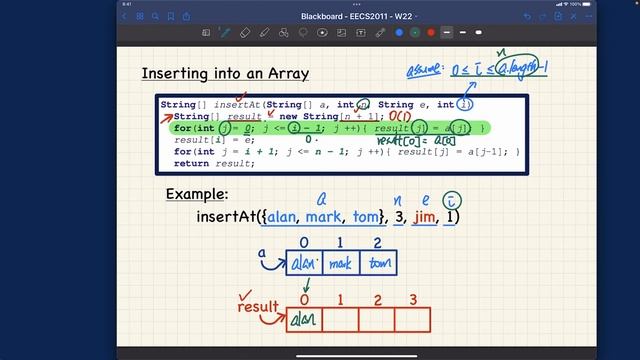
Task: Open the page thumbnails grid view
Action: coord(140,16)
